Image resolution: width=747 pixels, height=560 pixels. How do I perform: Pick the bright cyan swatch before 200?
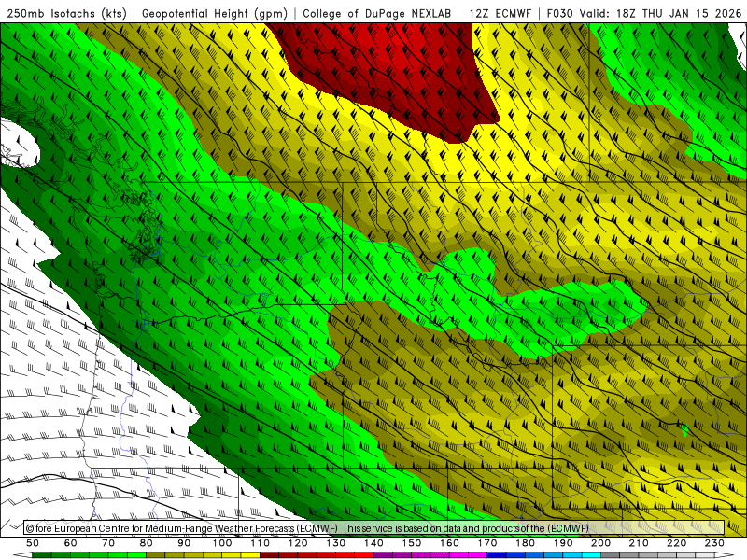591,554
